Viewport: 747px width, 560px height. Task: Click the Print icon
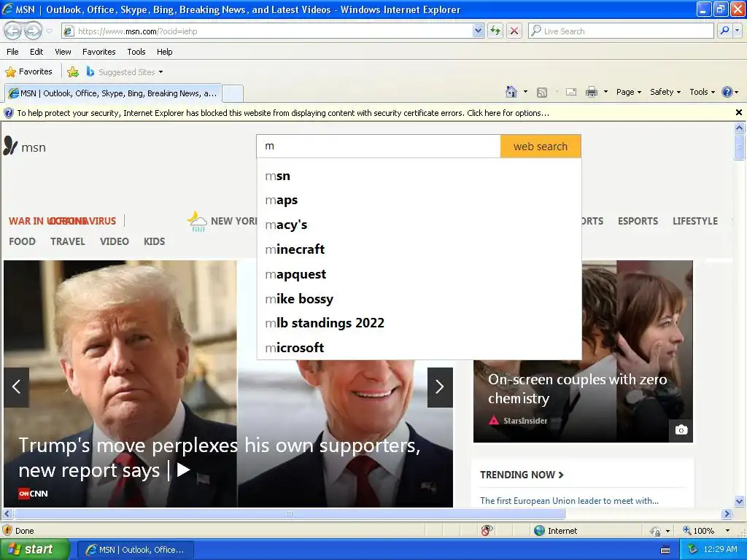(x=591, y=93)
